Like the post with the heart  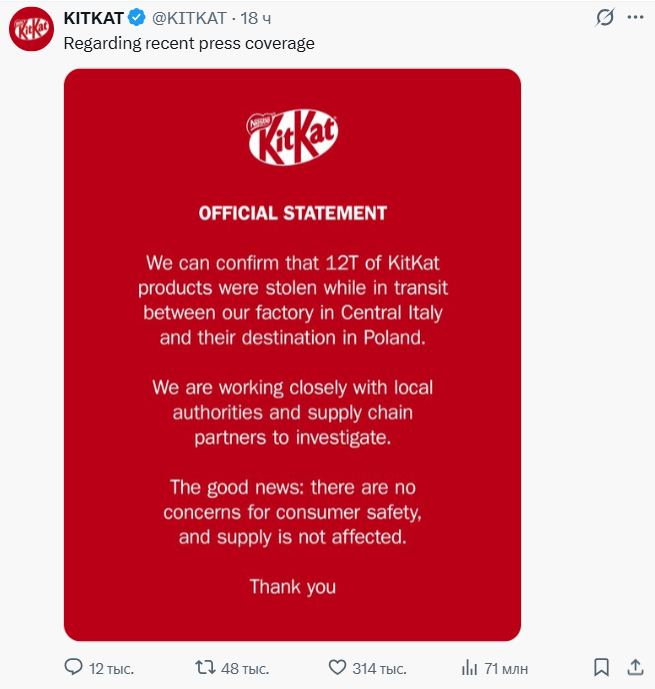[x=337, y=667]
